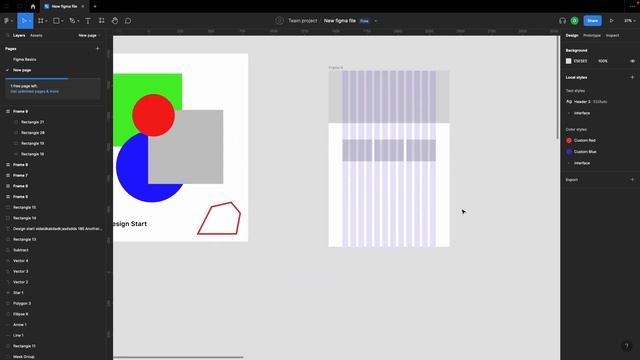Start audio conversation with headphones icon

[x=562, y=21]
